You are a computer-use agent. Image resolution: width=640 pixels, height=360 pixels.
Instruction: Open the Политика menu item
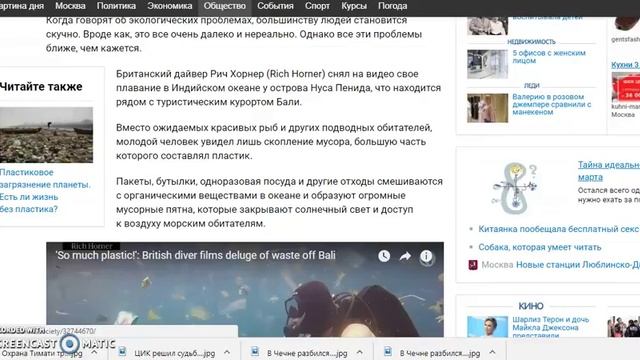tap(116, 6)
